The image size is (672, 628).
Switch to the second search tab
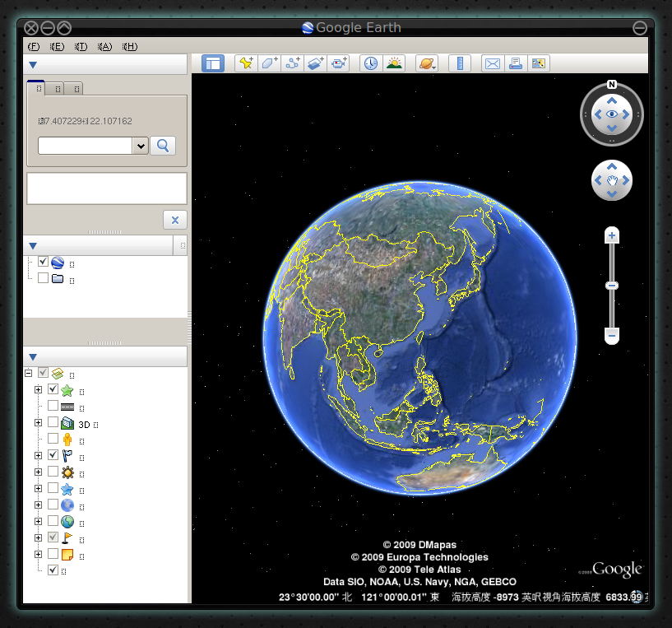coord(54,88)
